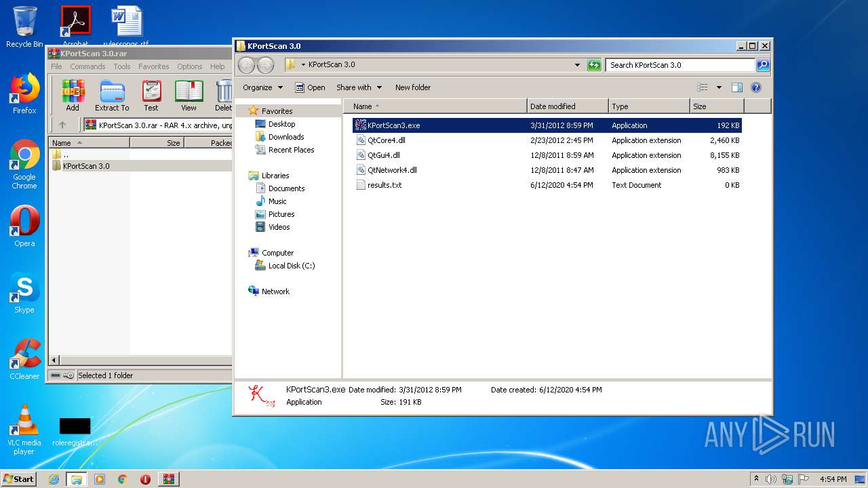Click the Windows Start button
This screenshot has height=488, width=868.
(x=19, y=479)
